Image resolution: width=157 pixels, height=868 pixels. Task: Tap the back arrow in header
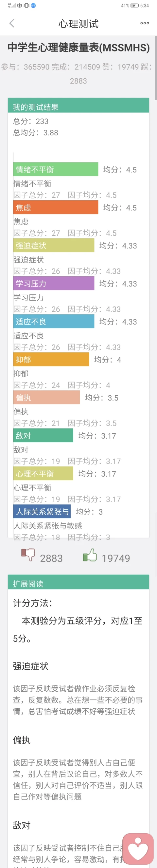[12, 23]
